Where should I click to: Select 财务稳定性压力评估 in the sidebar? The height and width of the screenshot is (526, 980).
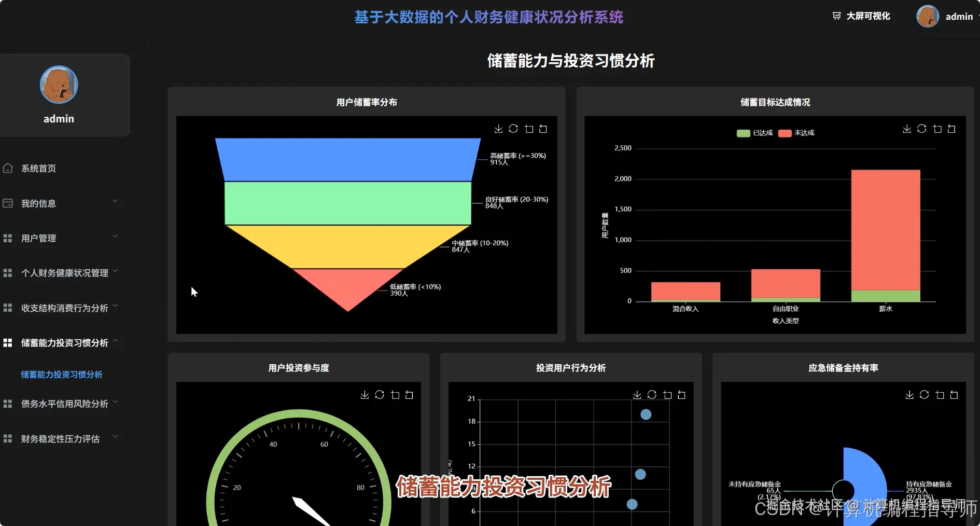60,438
